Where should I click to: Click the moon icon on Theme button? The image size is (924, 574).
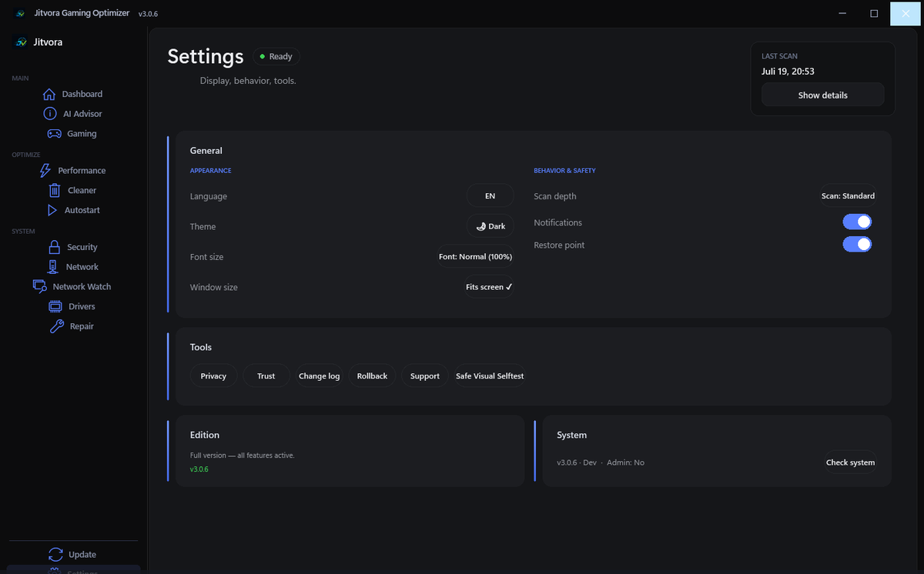(x=480, y=226)
